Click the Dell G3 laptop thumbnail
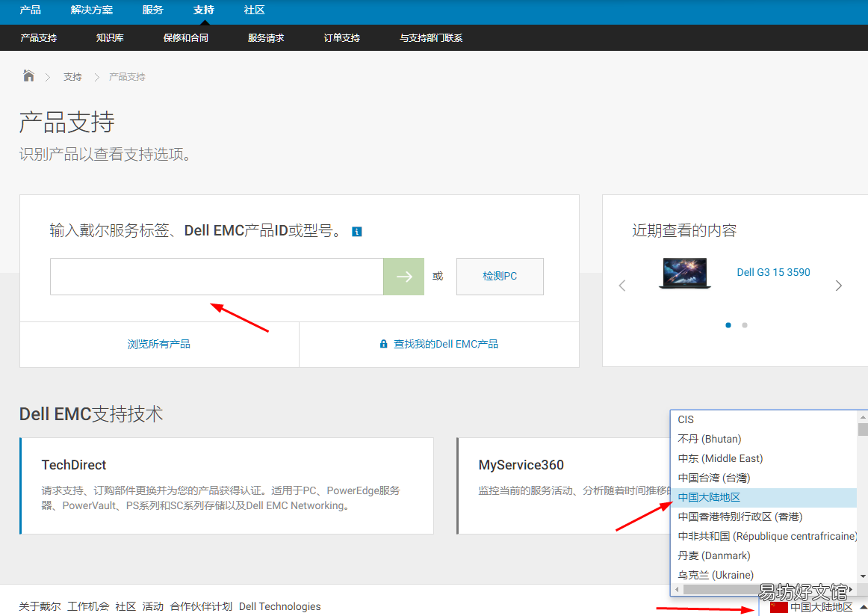 click(685, 273)
